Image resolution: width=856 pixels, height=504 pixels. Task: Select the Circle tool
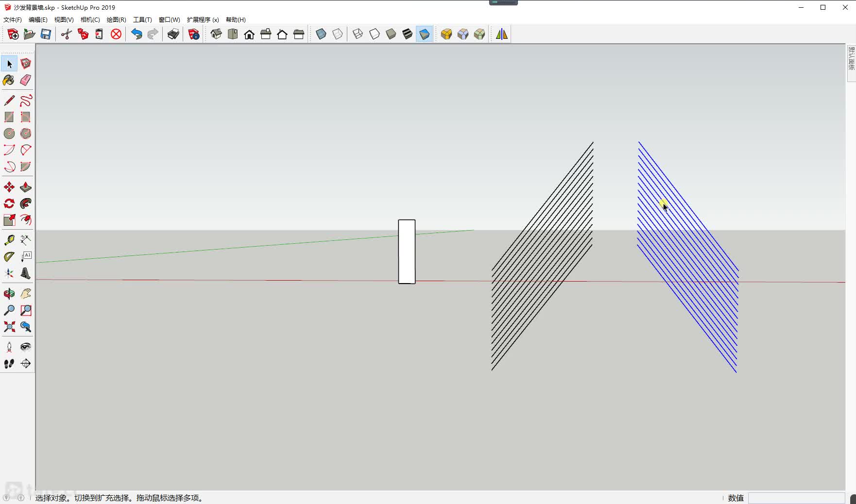point(9,134)
